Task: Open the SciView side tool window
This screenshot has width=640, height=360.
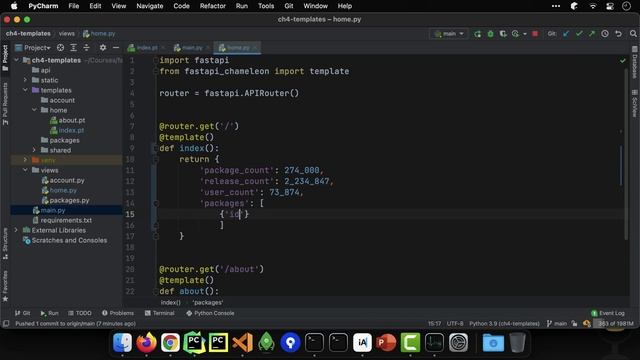Action: (x=634, y=104)
